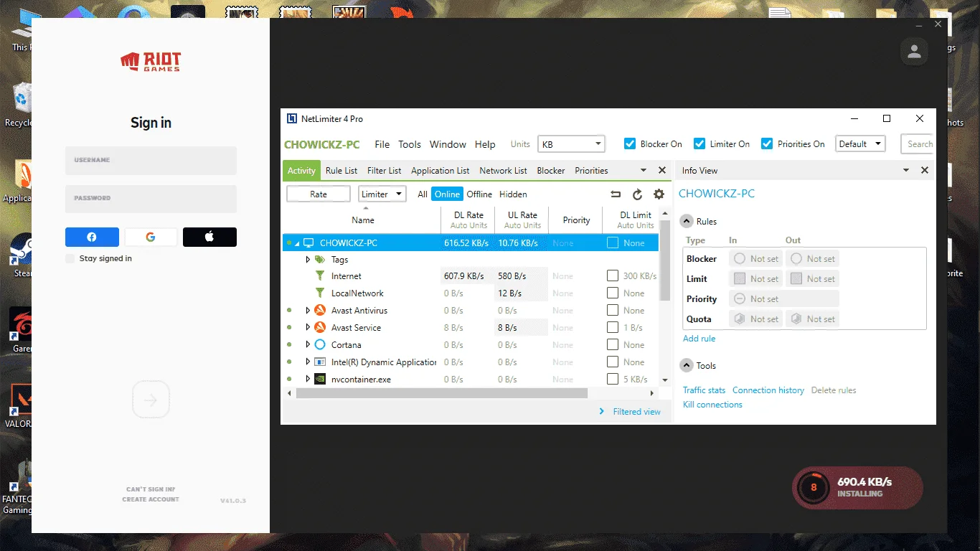Select the Garena desktop shortcut
This screenshot has height=551, width=980.
point(20,330)
